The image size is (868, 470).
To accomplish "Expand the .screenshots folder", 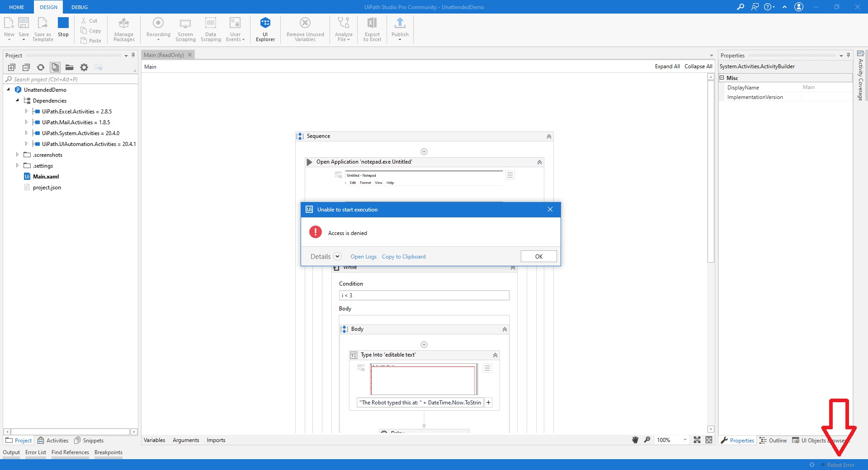I will pyautogui.click(x=17, y=155).
